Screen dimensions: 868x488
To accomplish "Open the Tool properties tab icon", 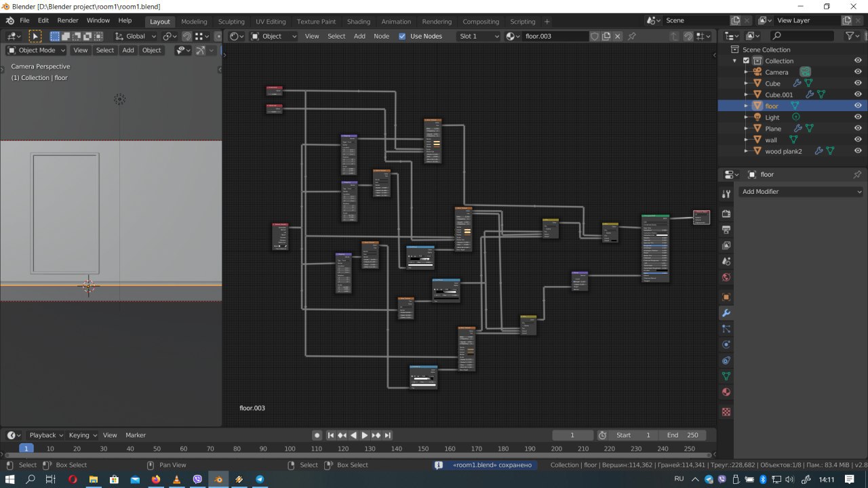I will [726, 194].
